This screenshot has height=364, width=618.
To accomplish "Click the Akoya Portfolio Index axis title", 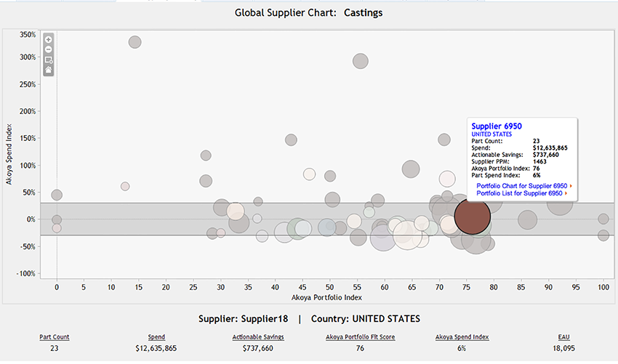I will (x=326, y=297).
